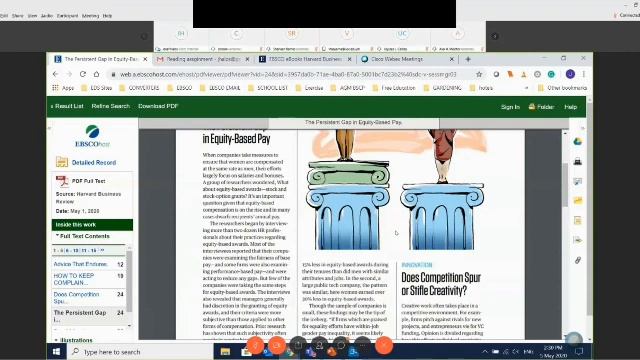Open the SCHOOL LIST bookmark folder

268,88
